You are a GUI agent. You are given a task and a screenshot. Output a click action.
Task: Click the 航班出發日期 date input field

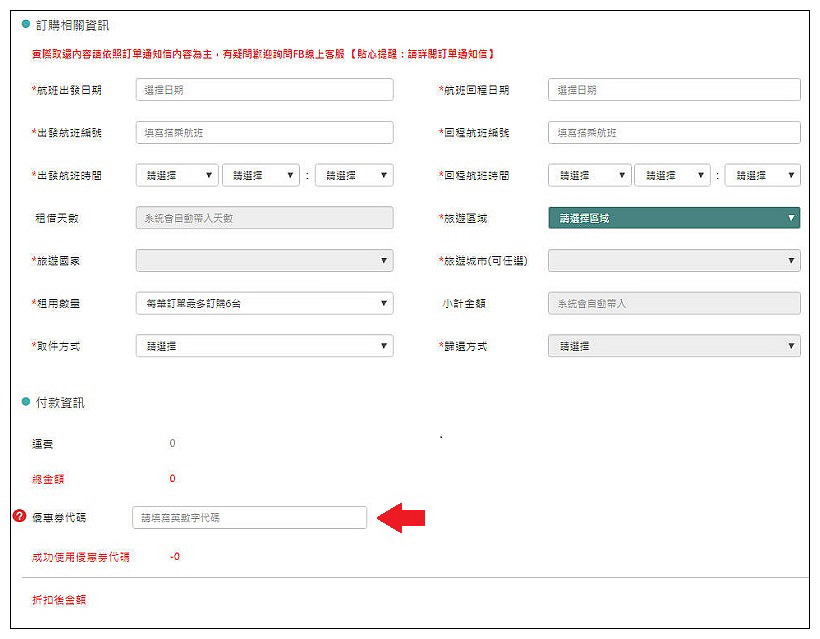(264, 90)
